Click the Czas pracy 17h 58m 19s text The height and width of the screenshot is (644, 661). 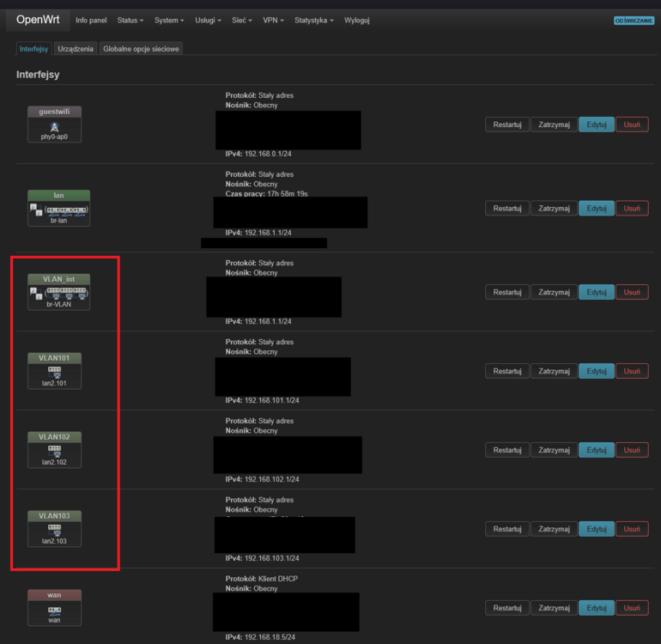pos(266,193)
